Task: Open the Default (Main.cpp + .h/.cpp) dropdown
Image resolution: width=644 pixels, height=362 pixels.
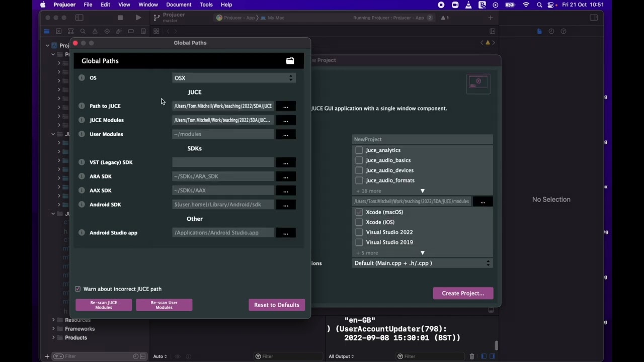Action: (423, 263)
